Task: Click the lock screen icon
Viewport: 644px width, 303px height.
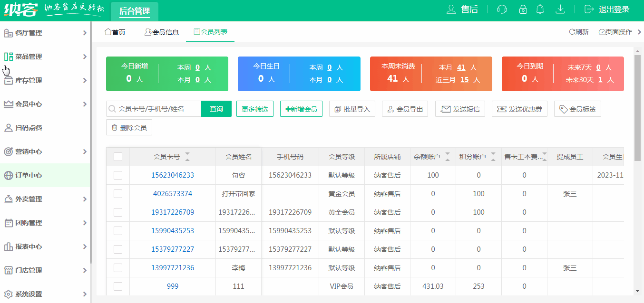Action: (x=523, y=9)
